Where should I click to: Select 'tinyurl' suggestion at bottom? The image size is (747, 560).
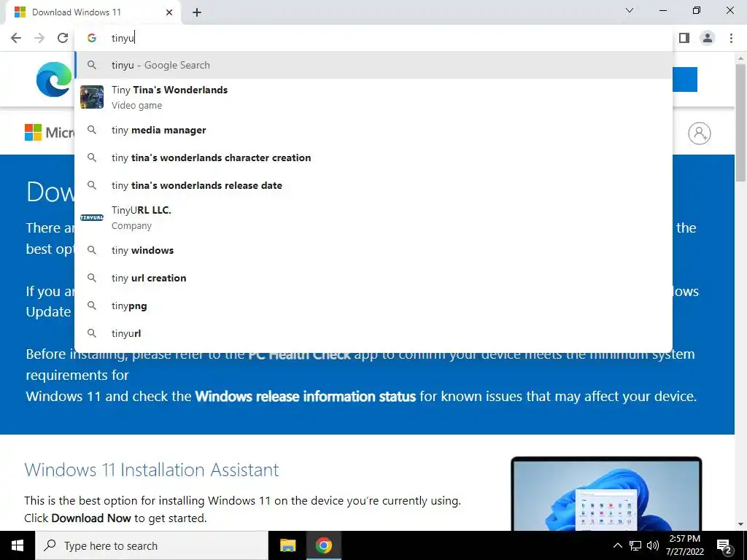373,333
